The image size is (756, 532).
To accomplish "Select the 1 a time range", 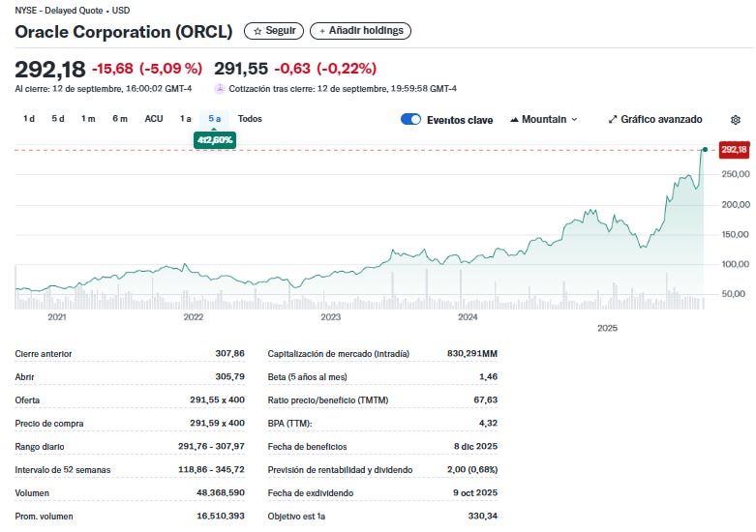I will point(186,119).
